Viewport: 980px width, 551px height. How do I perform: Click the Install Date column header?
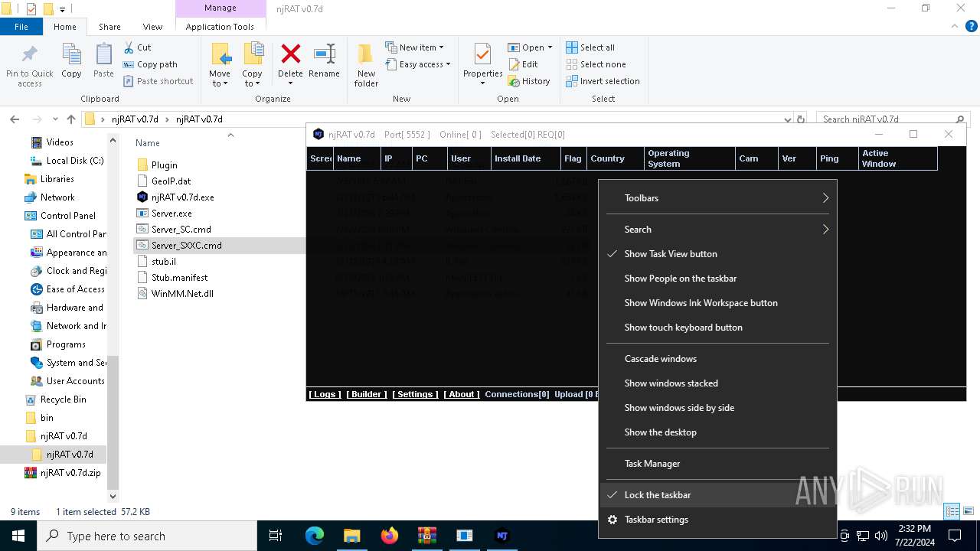(x=524, y=158)
